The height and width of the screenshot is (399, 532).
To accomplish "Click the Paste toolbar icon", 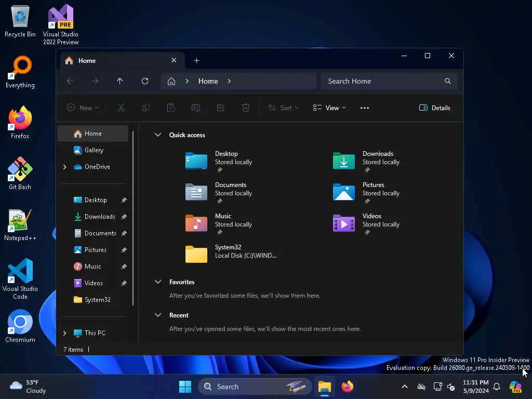I will (x=170, y=108).
